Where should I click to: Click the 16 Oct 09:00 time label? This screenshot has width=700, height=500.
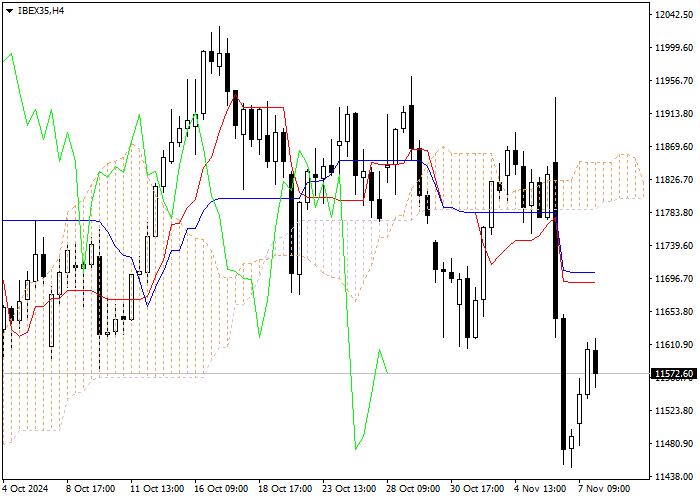coord(221,489)
